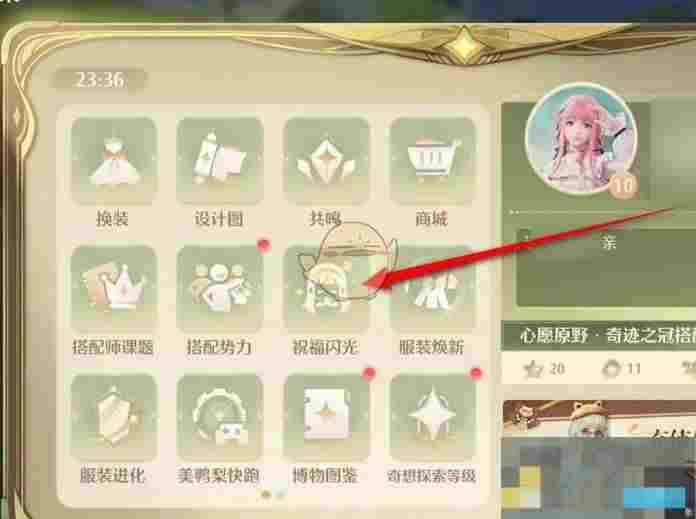Open 搭配势力 group icon

[220, 289]
